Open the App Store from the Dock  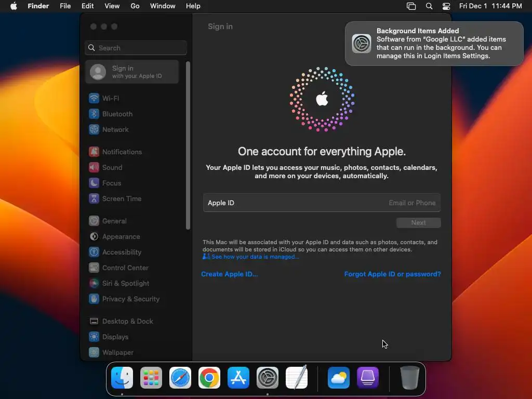click(238, 378)
